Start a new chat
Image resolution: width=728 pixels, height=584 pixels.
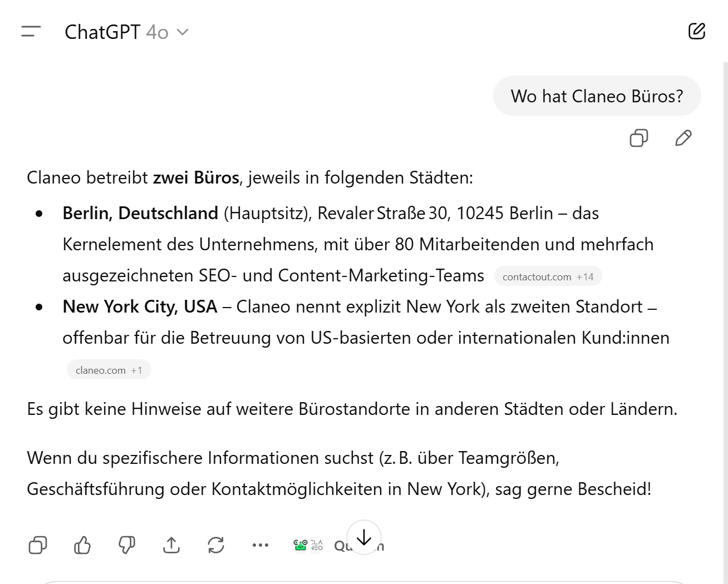pyautogui.click(x=696, y=31)
